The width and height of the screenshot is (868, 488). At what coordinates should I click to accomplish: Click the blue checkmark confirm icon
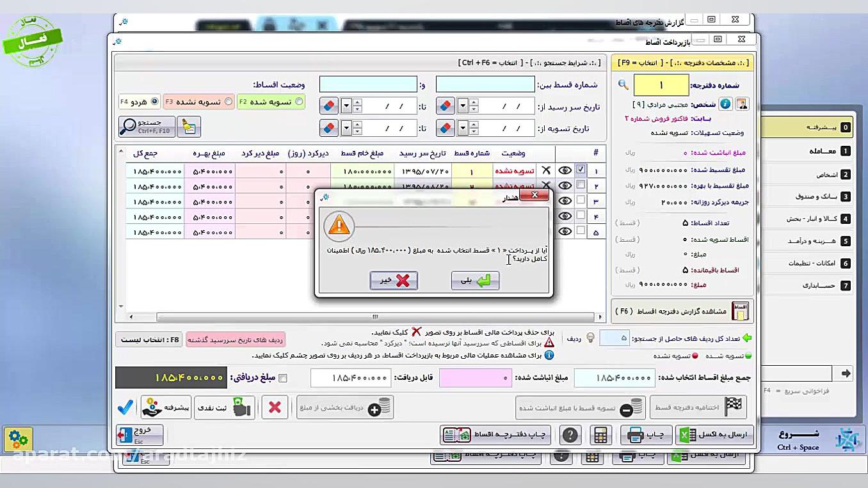pos(125,407)
